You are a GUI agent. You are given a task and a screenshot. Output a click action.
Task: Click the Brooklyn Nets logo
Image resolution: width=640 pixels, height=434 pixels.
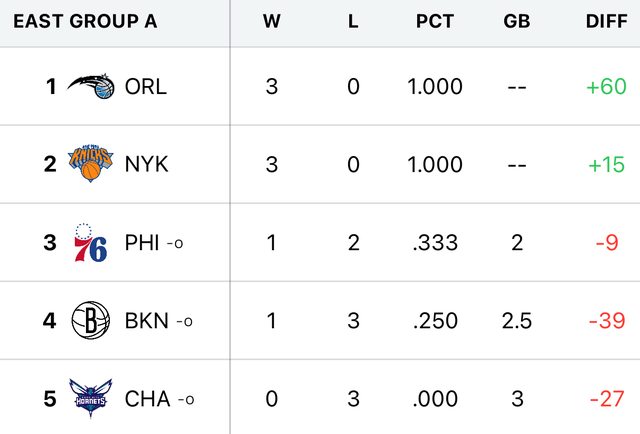point(91,321)
